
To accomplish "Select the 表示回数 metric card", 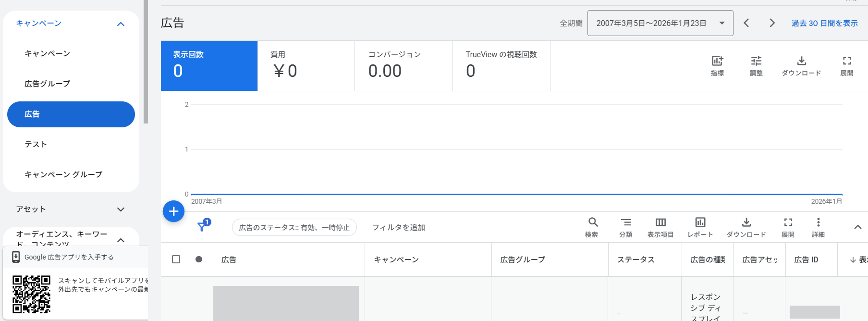I will pos(209,65).
